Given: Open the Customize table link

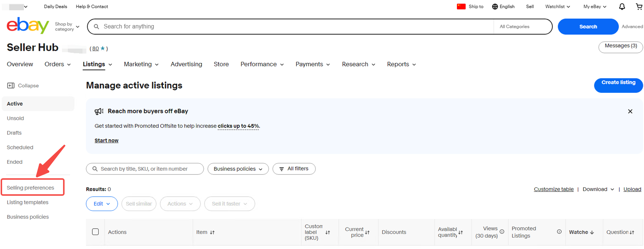Looking at the screenshot, I should 553,189.
